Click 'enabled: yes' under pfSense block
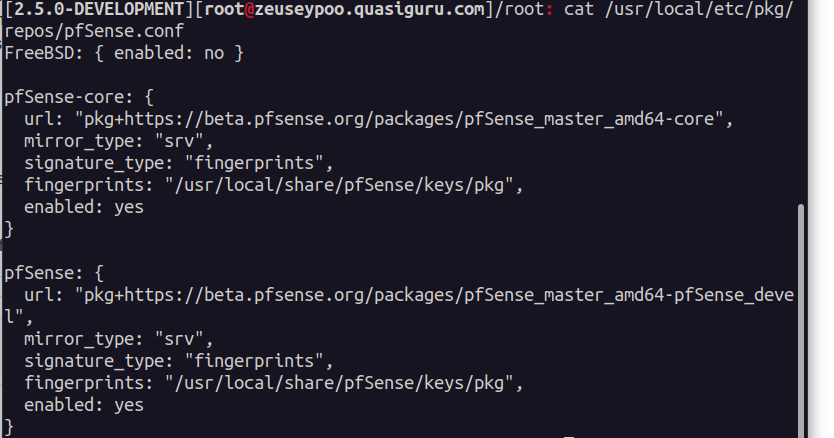834x438 pixels. pos(84,405)
